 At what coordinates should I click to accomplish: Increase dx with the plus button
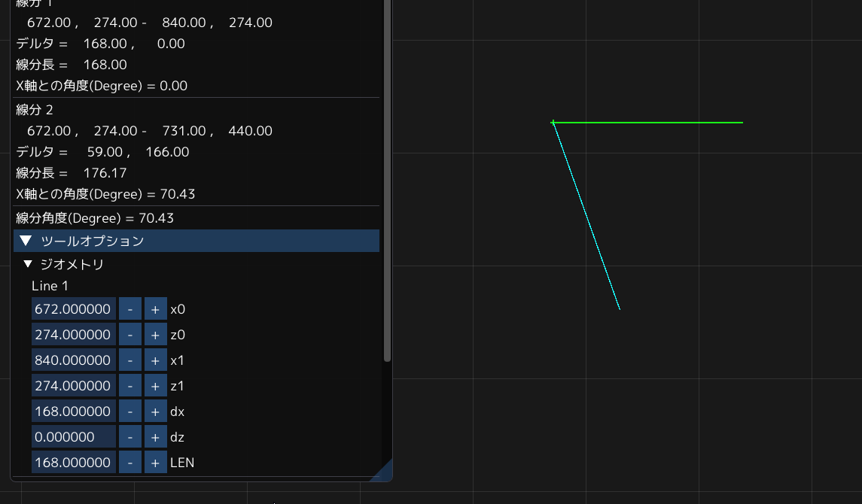coord(156,411)
